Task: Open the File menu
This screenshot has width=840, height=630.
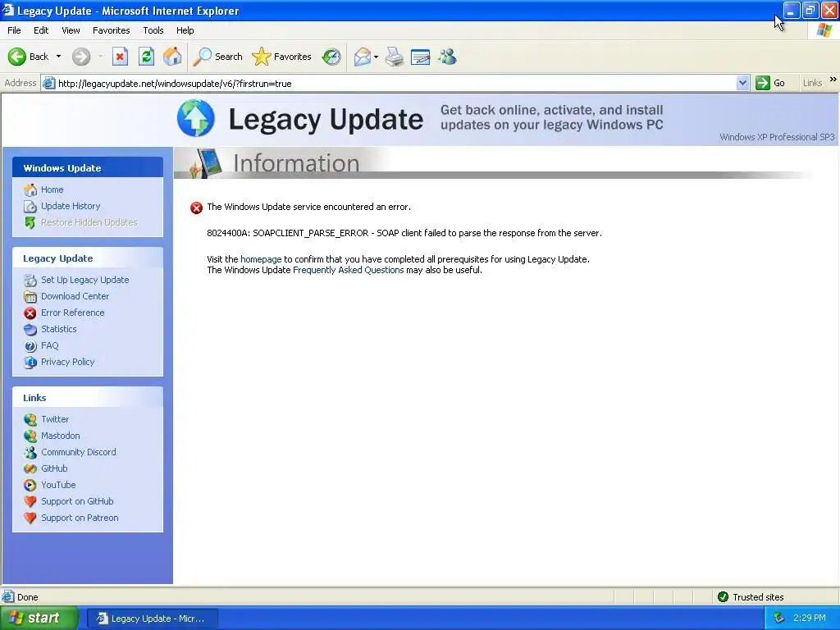Action: click(14, 30)
